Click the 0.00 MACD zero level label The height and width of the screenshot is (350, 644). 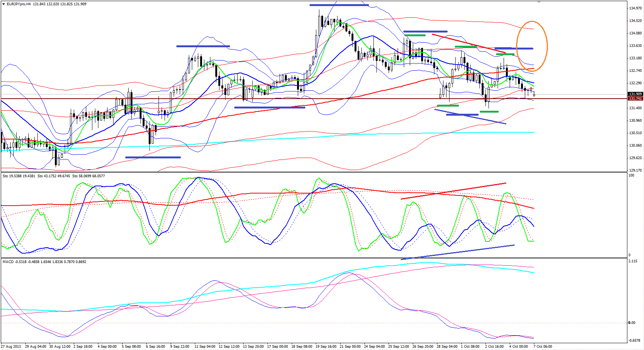[x=632, y=323]
